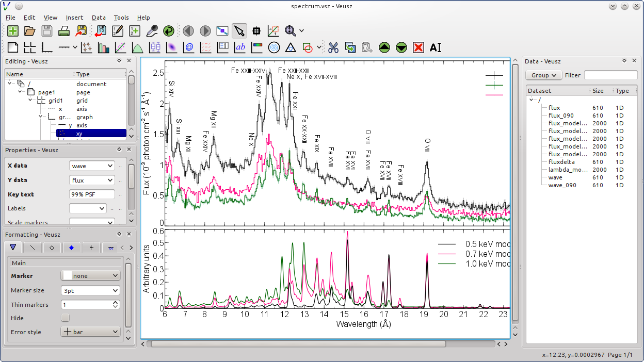Click the new document icon
This screenshot has height=362, width=644.
coord(13,31)
